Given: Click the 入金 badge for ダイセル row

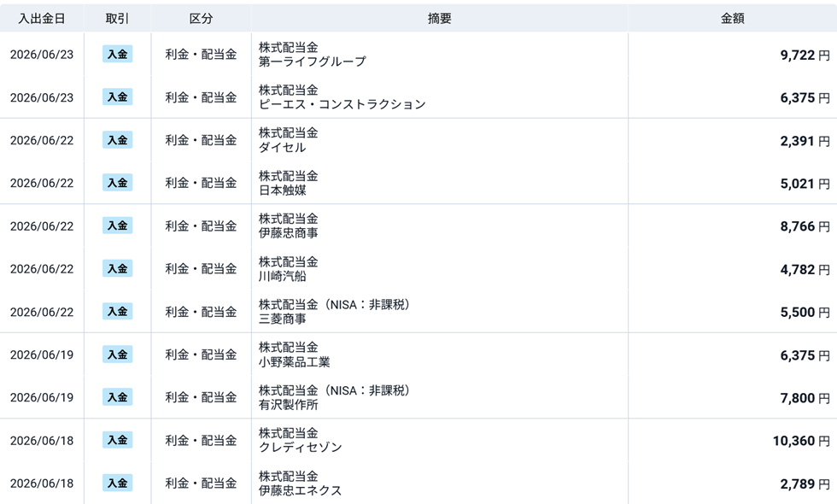Looking at the screenshot, I should 118,140.
